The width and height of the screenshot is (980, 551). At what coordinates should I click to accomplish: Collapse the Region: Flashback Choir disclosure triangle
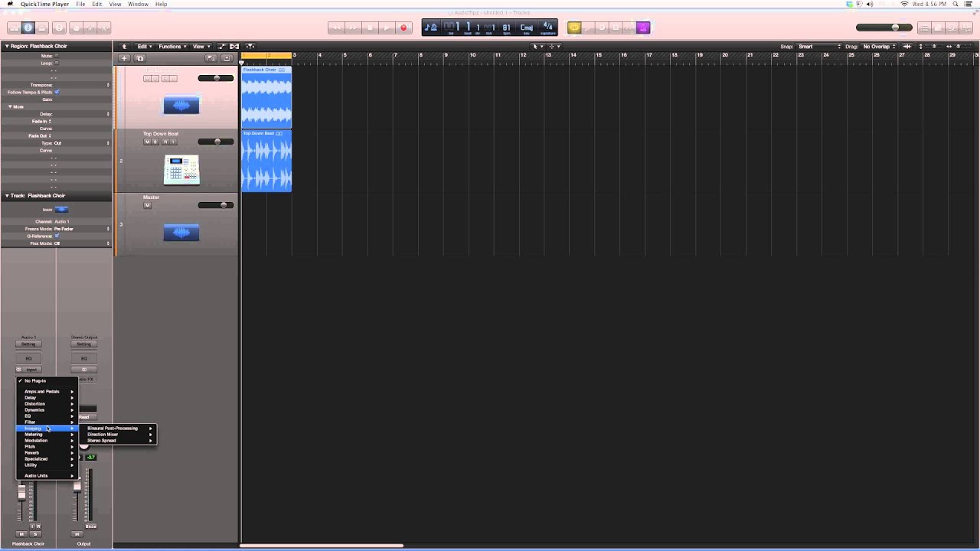pos(7,46)
